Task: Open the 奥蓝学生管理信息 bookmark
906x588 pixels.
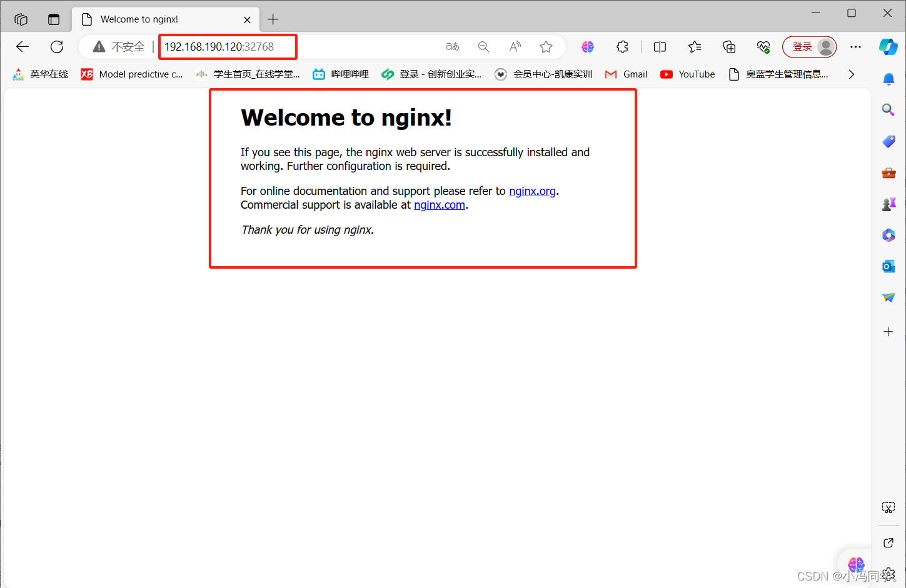Action: click(778, 74)
